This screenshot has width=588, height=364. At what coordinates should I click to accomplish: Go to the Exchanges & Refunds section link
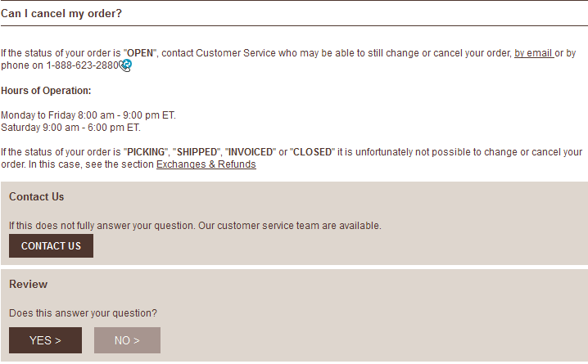tap(206, 164)
